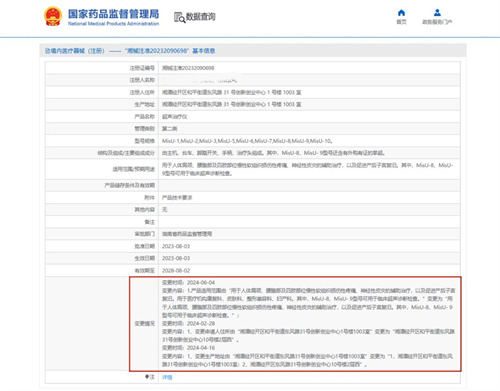The image size is (500, 391).
Task: Click the national emblem logo icon
Action: (x=53, y=16)
